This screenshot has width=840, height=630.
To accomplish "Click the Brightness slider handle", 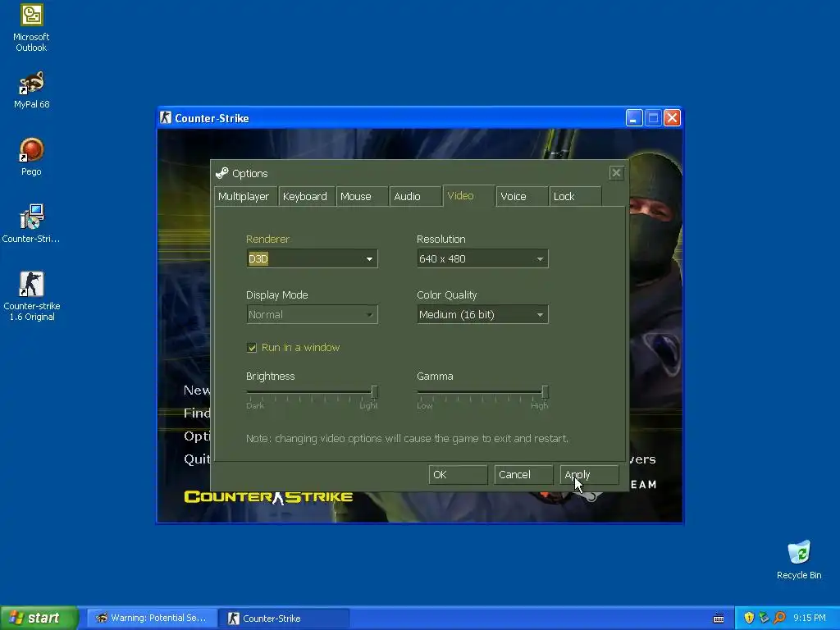I will 374,391.
